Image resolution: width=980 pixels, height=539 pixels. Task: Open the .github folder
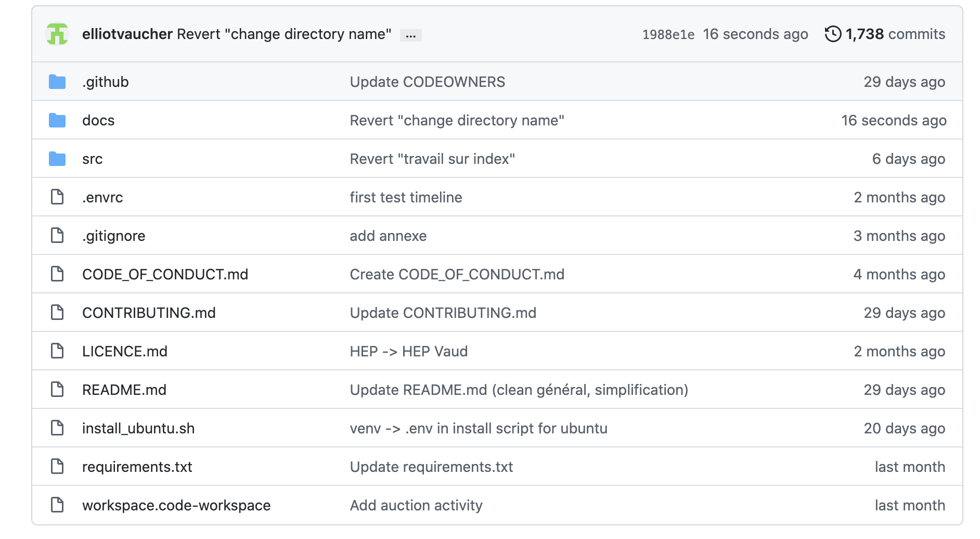click(x=105, y=82)
